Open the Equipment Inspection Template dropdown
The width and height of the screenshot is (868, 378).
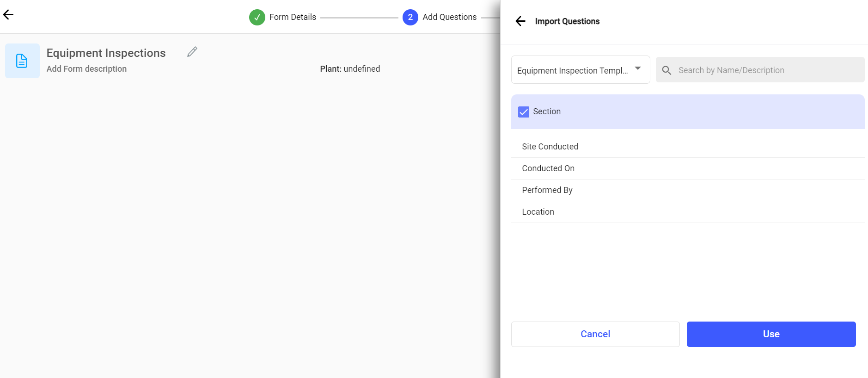(x=572, y=70)
